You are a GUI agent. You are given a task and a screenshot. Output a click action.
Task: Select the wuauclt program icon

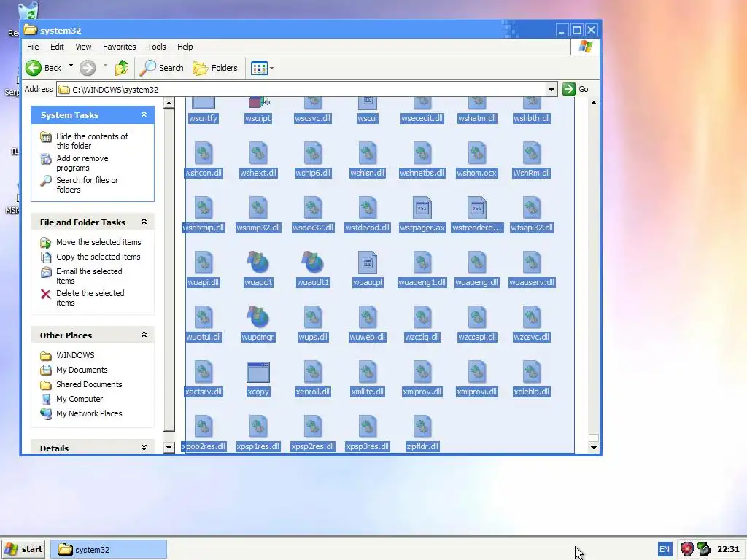pyautogui.click(x=258, y=262)
